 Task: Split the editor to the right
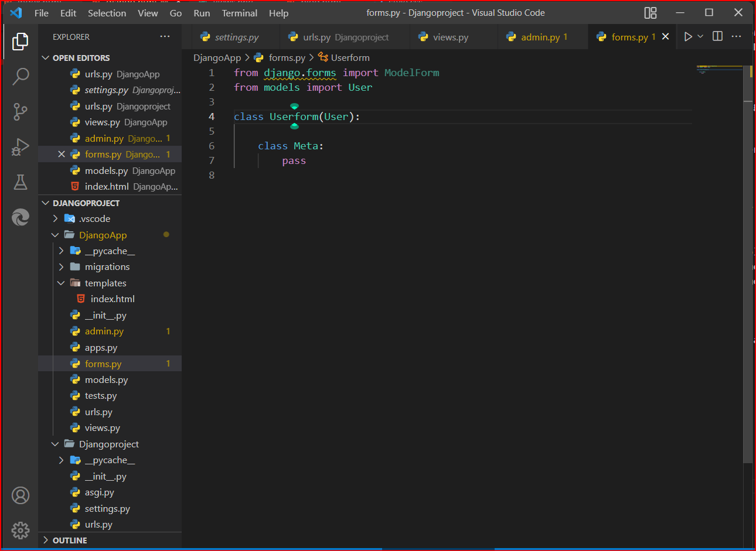(717, 36)
